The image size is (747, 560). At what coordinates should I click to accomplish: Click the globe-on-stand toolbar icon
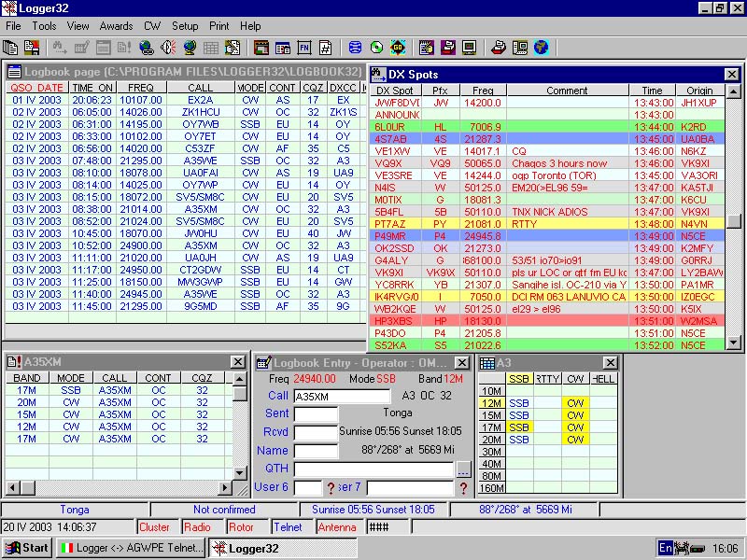pos(190,48)
